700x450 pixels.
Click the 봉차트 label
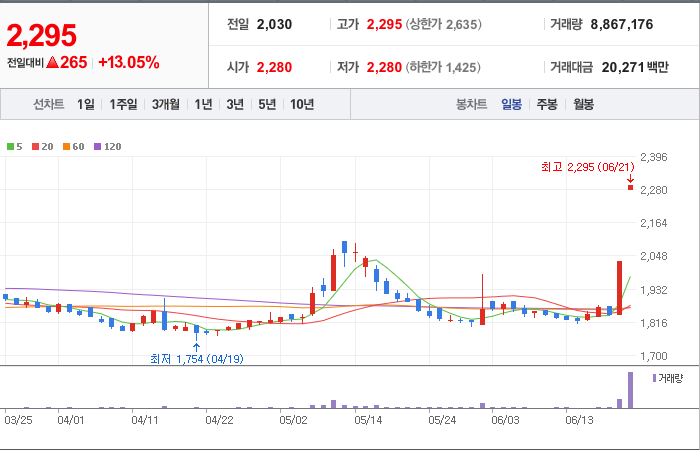(471, 104)
